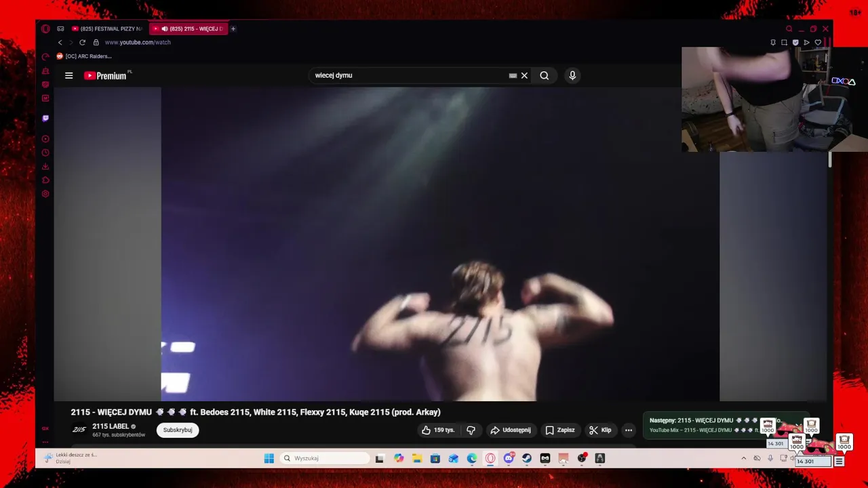Start voice search with microphone button
This screenshot has height=488, width=868.
tap(572, 75)
